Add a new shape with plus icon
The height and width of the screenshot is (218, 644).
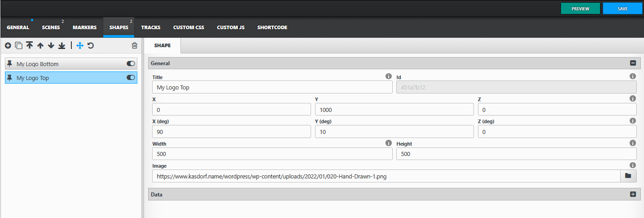click(8, 45)
